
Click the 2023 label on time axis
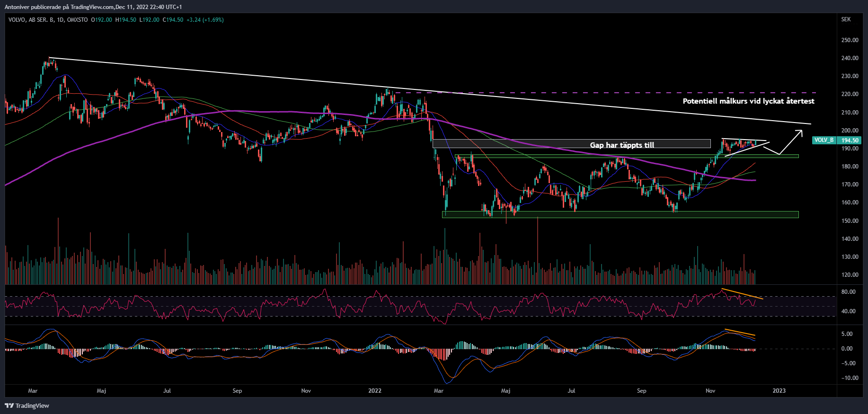click(x=779, y=391)
